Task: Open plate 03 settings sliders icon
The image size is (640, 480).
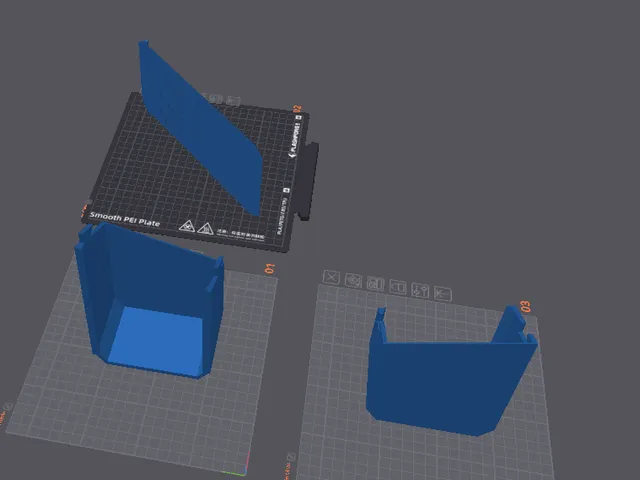Action: [x=420, y=291]
